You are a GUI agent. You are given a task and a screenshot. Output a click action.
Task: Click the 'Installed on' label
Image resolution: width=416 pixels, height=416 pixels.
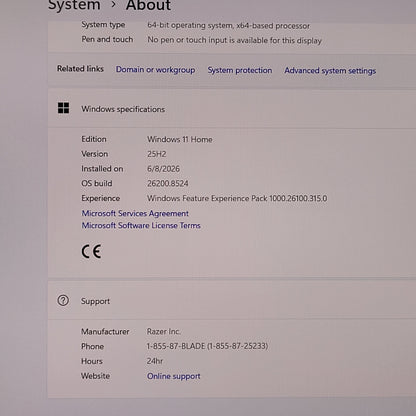[102, 169]
